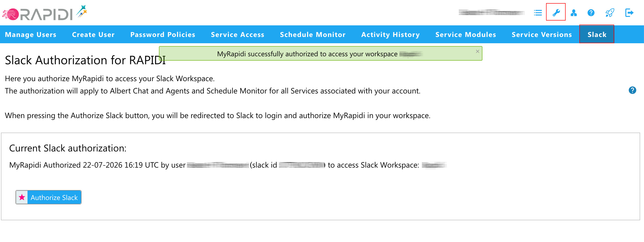Click the 'Here you authorize MyRapidi' sentence
644x242 pixels.
(110, 78)
